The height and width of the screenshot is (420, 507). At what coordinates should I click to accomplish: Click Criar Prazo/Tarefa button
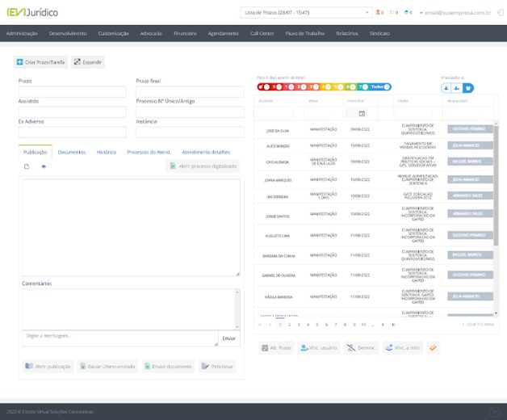pos(40,61)
